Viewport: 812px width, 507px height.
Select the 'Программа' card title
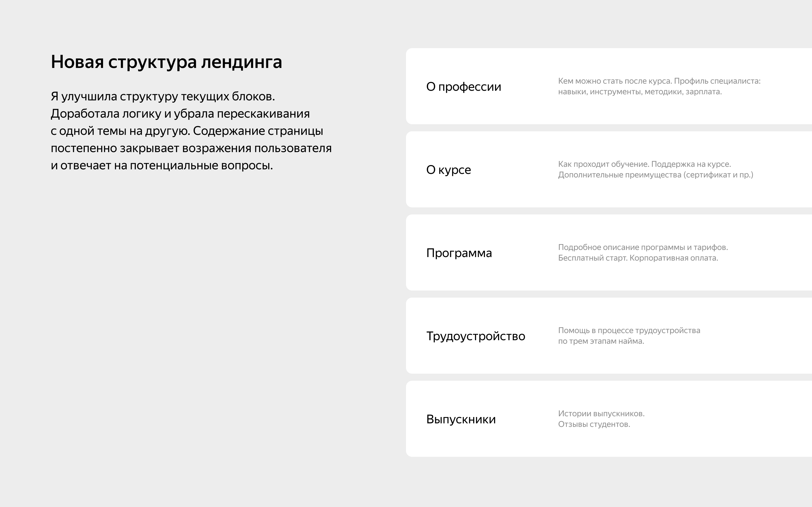tap(459, 253)
